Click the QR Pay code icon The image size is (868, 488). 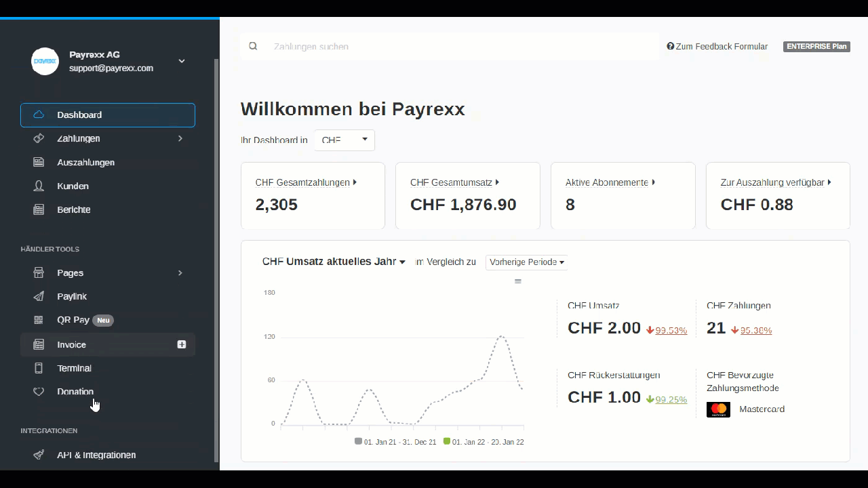click(39, 320)
